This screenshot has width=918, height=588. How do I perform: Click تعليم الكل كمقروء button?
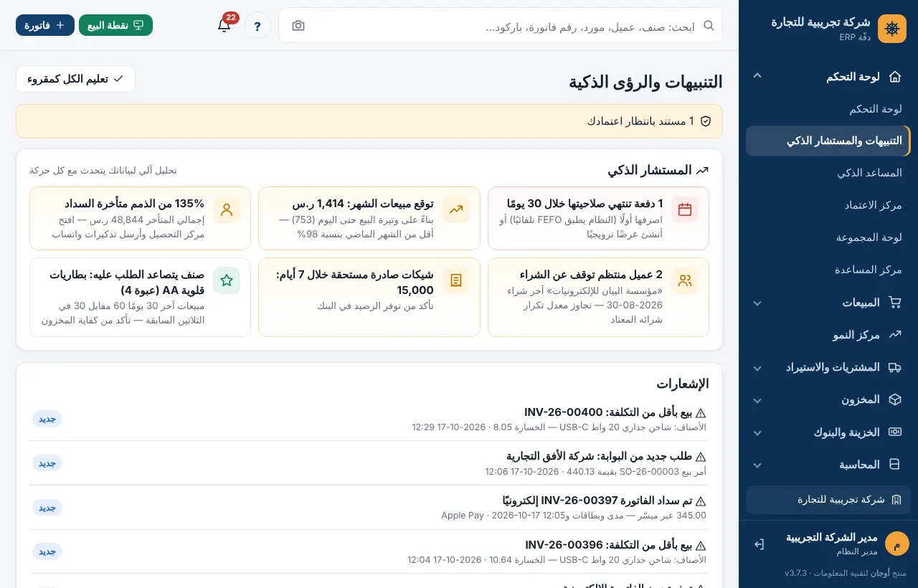(75, 79)
